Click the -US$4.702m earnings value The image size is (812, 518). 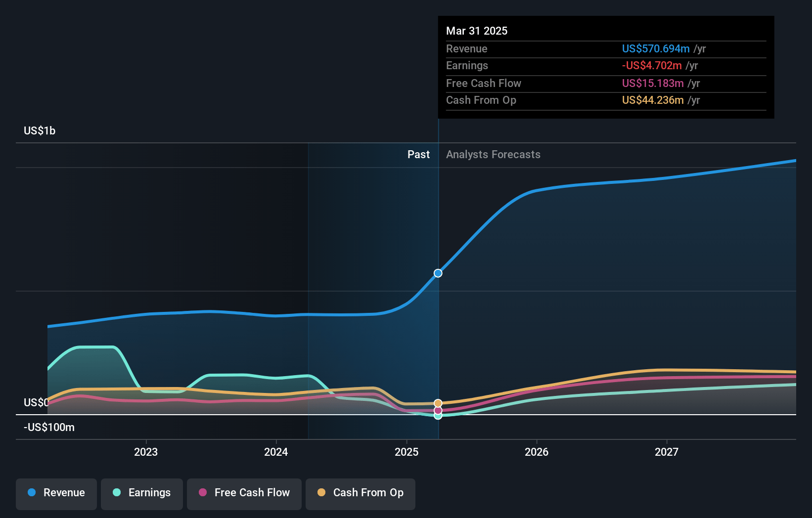652,65
